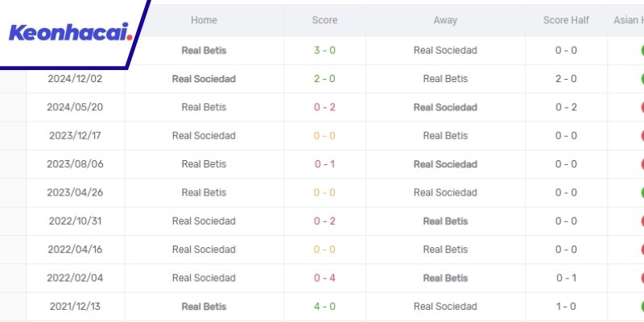Open the 4 - 0 score on 2021/12/13
The width and height of the screenshot is (644, 322).
tap(324, 306)
